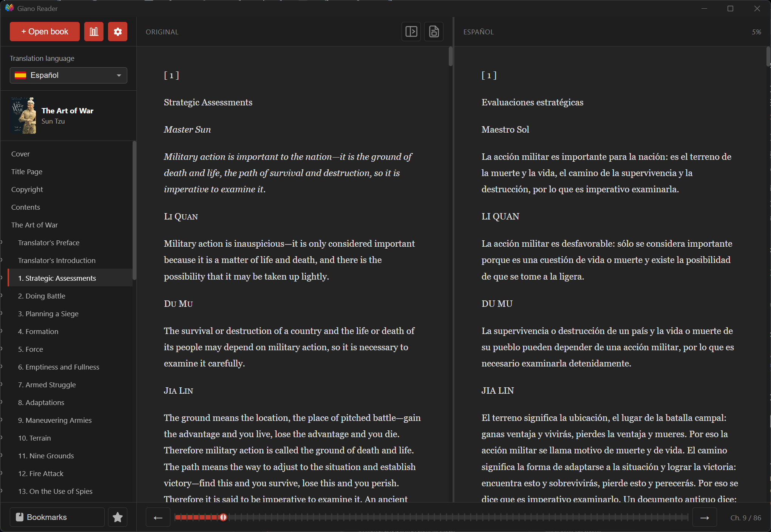Add bookmark with the star icon
The width and height of the screenshot is (771, 532).
click(x=117, y=517)
